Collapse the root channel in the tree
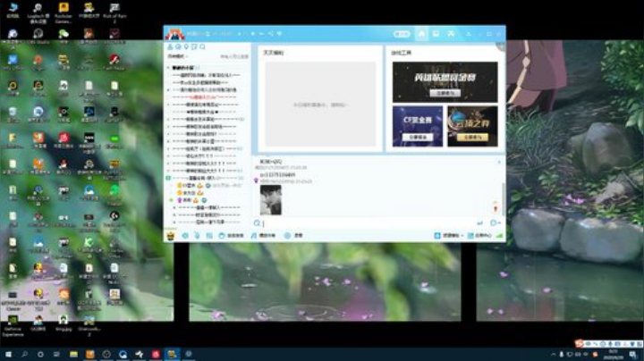The width and height of the screenshot is (644, 361). [168, 68]
